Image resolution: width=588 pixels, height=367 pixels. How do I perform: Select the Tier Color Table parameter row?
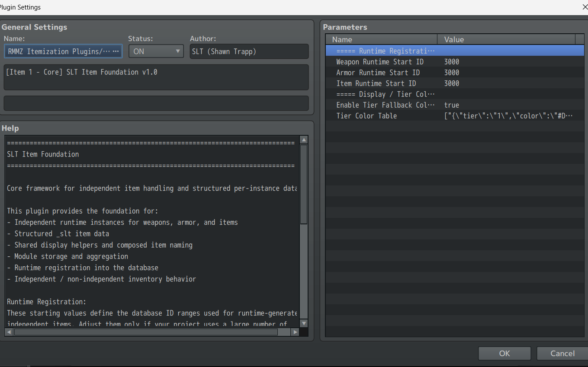pos(366,116)
